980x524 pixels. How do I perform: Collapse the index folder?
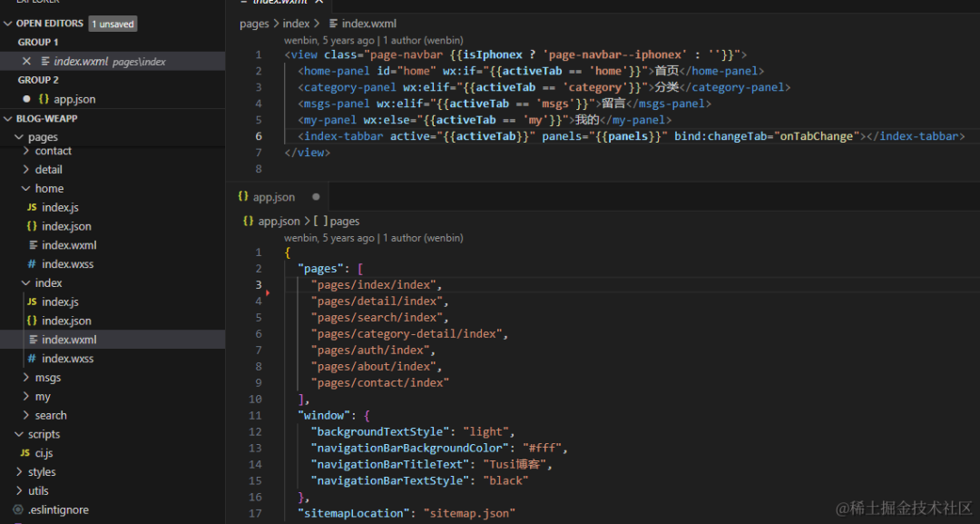coord(25,282)
